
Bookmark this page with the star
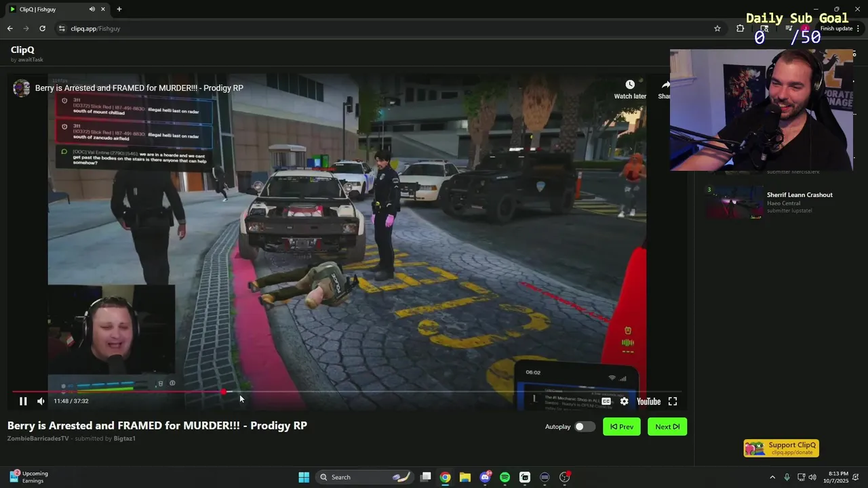(x=717, y=28)
